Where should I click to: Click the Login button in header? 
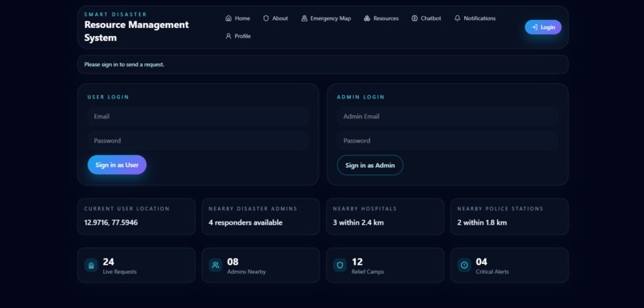pyautogui.click(x=543, y=27)
